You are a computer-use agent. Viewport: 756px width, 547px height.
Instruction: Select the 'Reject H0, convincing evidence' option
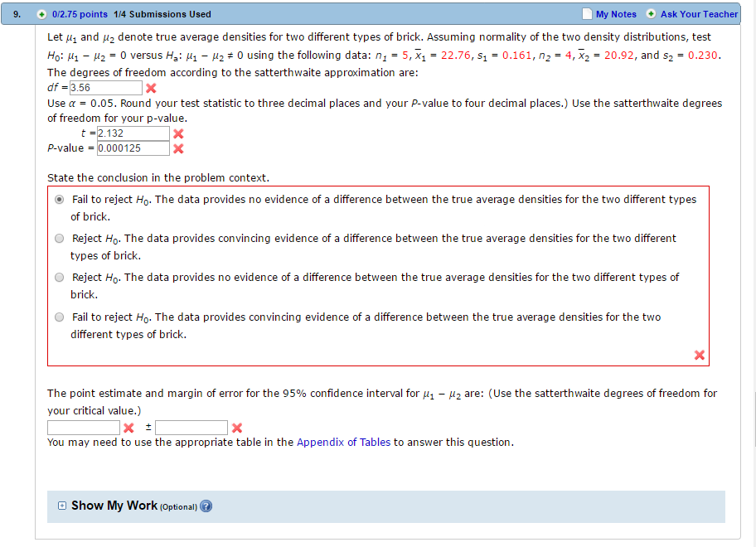click(59, 238)
